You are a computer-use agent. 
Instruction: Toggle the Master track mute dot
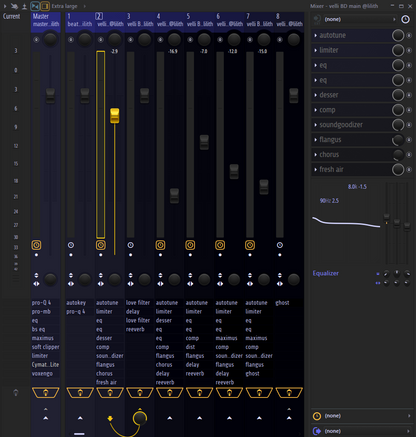pos(36,255)
